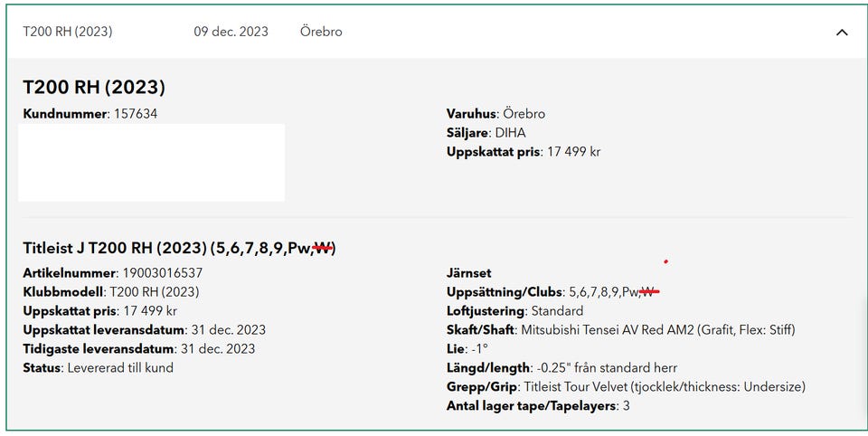
Task: Click the Grepp/Grip Titleist Tour Velvet line
Action: 626,386
